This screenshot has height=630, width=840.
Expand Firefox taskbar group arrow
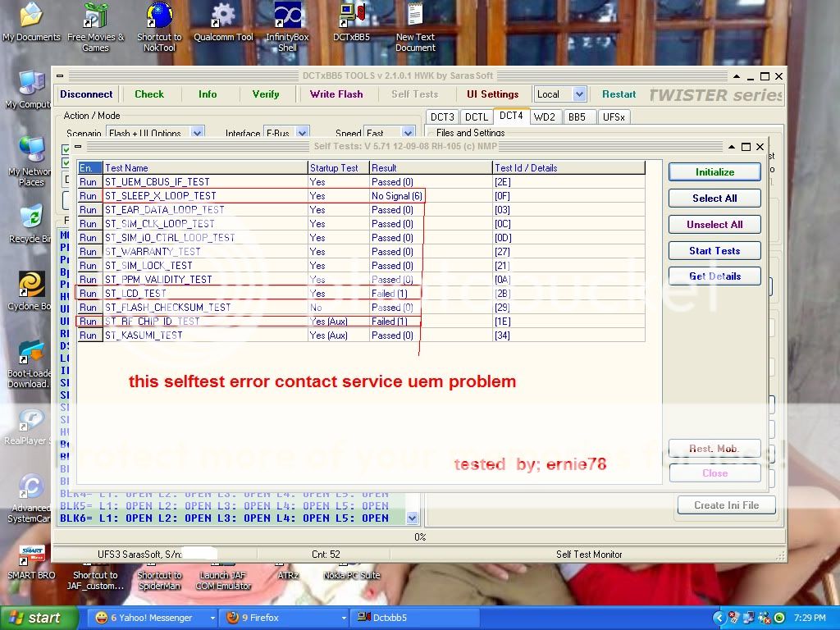(344, 618)
